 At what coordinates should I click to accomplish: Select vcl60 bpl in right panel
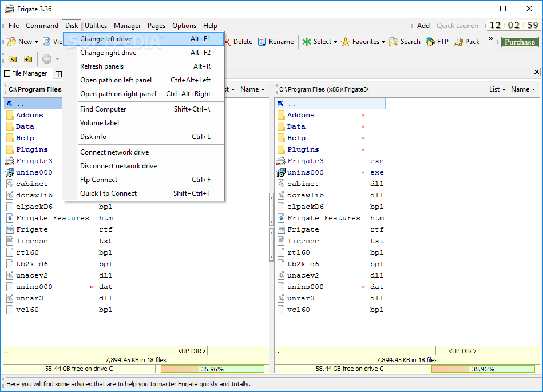pyautogui.click(x=330, y=310)
